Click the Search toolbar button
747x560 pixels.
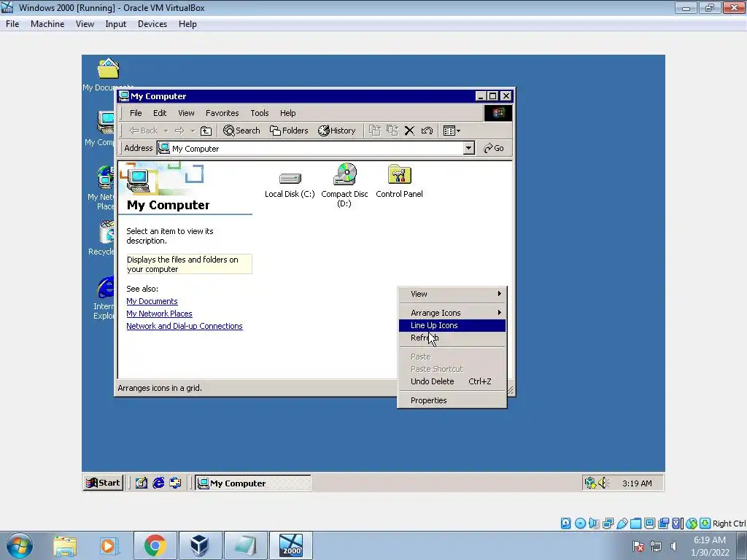(241, 131)
